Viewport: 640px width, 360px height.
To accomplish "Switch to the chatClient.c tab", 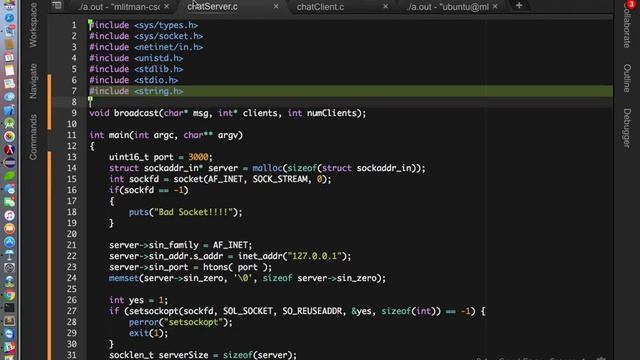I will [x=320, y=7].
